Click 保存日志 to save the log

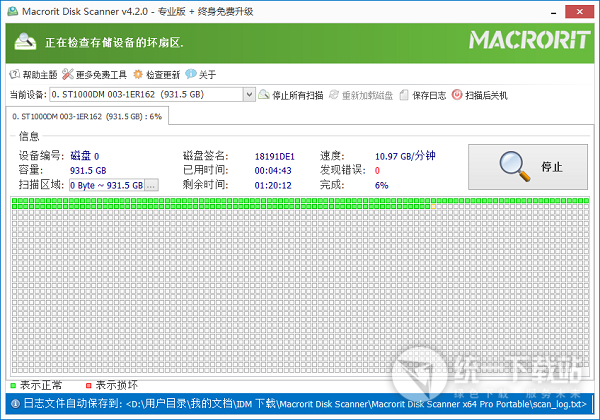pos(424,95)
